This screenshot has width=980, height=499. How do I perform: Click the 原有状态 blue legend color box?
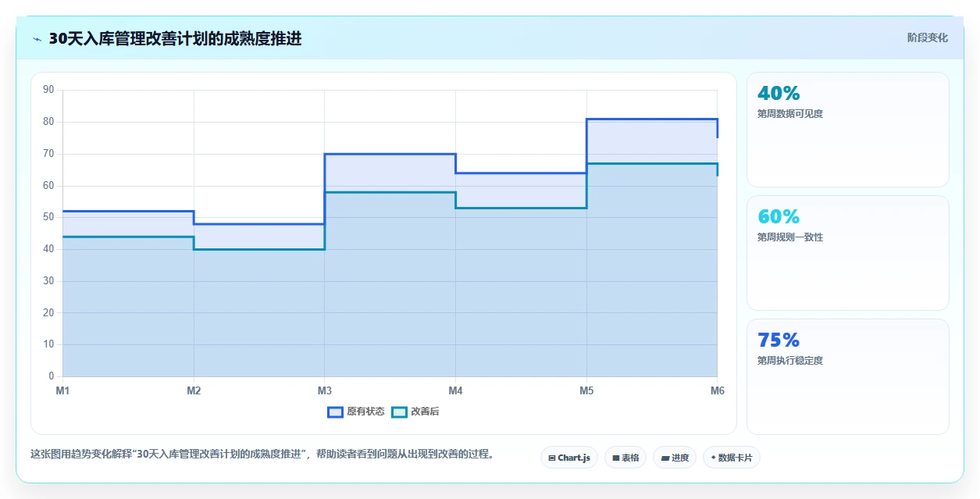336,412
